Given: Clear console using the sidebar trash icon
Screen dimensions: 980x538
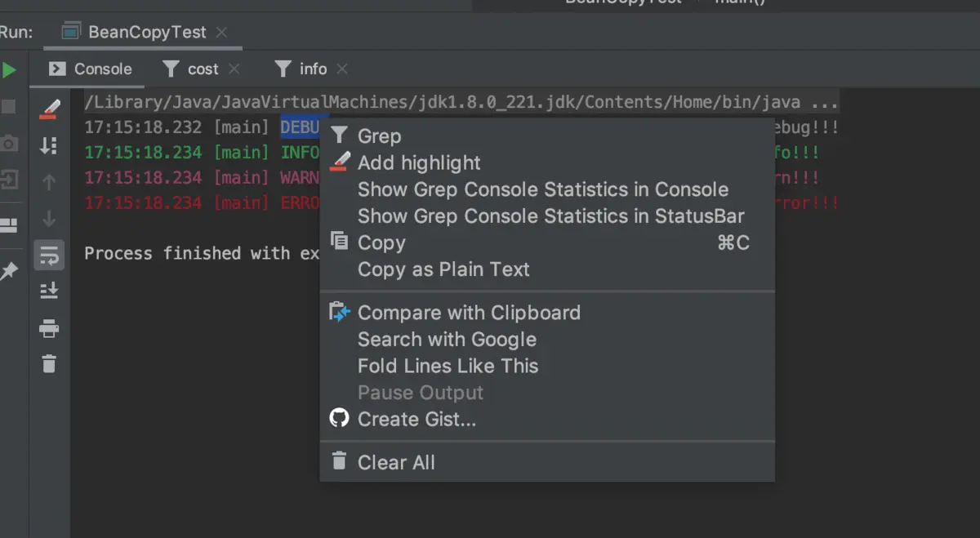Looking at the screenshot, I should coord(49,363).
